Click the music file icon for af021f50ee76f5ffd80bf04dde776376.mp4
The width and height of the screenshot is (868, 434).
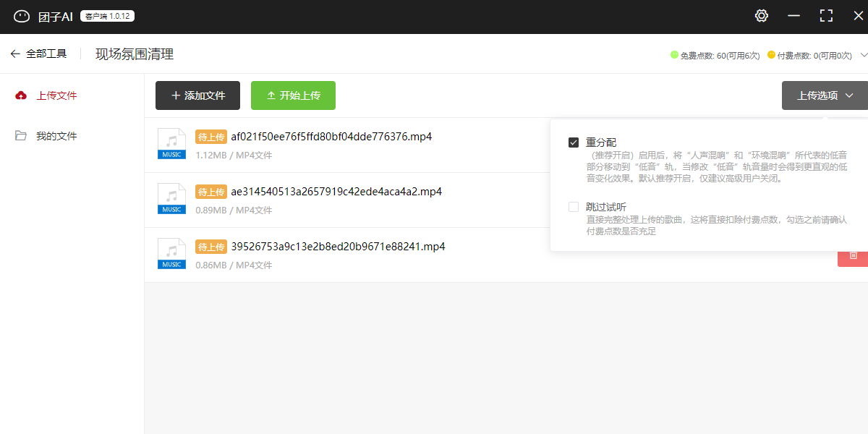click(171, 143)
